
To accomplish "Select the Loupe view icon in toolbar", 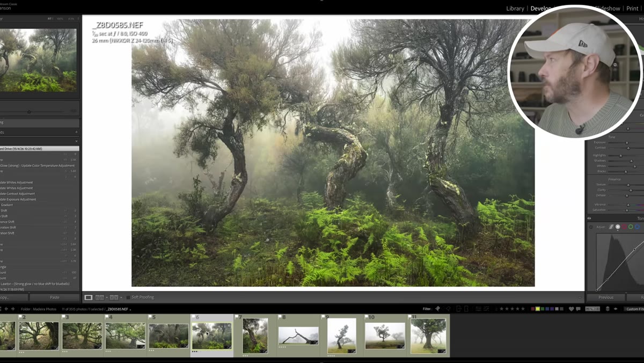I will [x=89, y=297].
